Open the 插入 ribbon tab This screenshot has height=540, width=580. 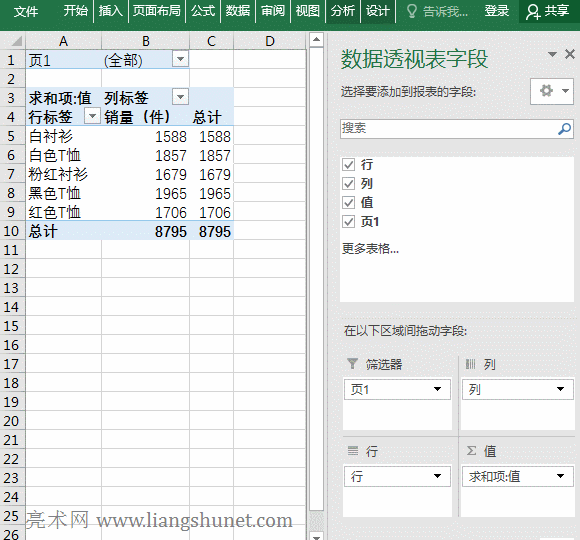[111, 11]
